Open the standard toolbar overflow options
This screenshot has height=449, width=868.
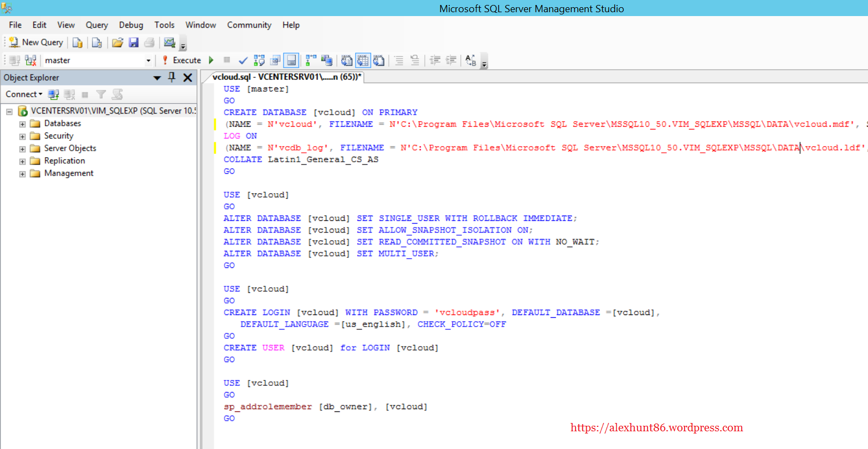tap(183, 44)
